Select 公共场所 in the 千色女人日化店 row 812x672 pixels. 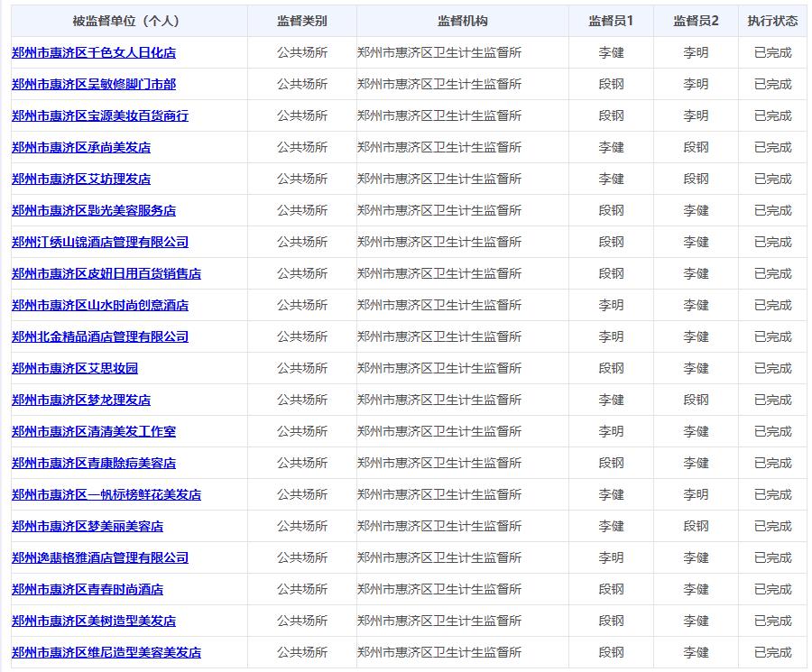point(302,52)
